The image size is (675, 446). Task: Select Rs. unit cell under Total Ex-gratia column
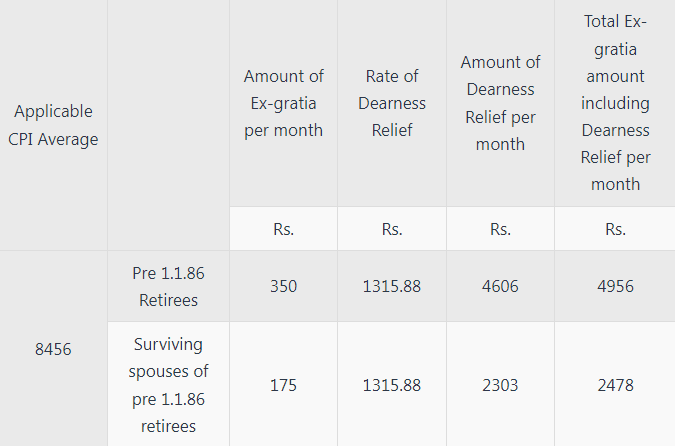pos(615,229)
